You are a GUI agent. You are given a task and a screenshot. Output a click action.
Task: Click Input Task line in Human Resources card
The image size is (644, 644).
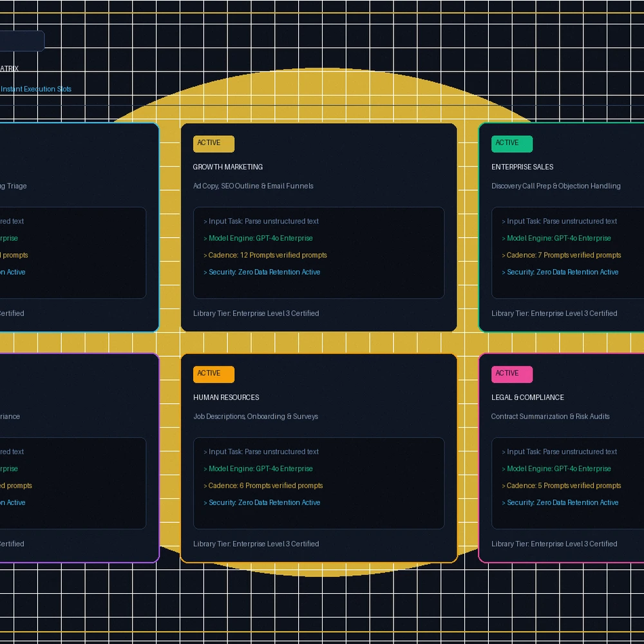tap(261, 451)
